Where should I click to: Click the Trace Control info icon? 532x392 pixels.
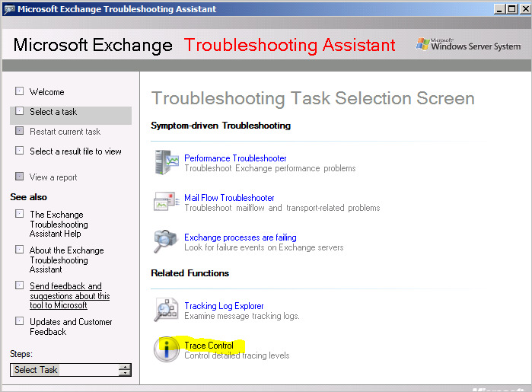(x=166, y=349)
